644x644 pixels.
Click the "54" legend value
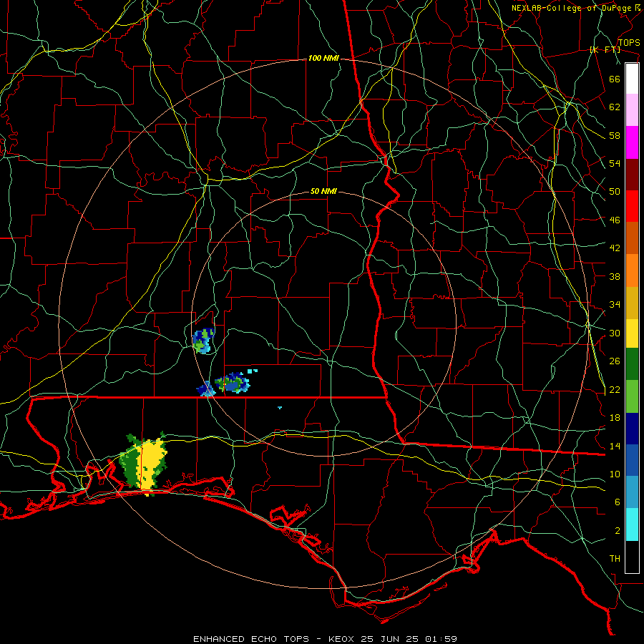coord(615,163)
